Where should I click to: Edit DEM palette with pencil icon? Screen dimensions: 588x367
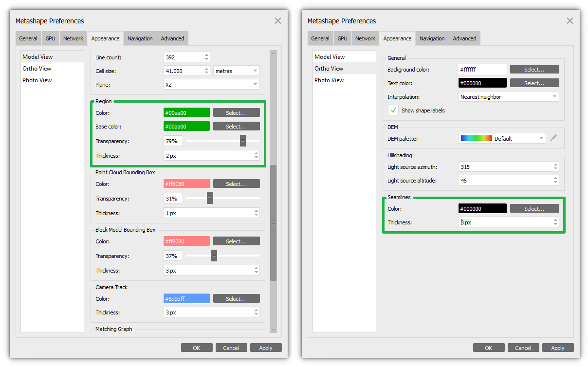pyautogui.click(x=553, y=138)
